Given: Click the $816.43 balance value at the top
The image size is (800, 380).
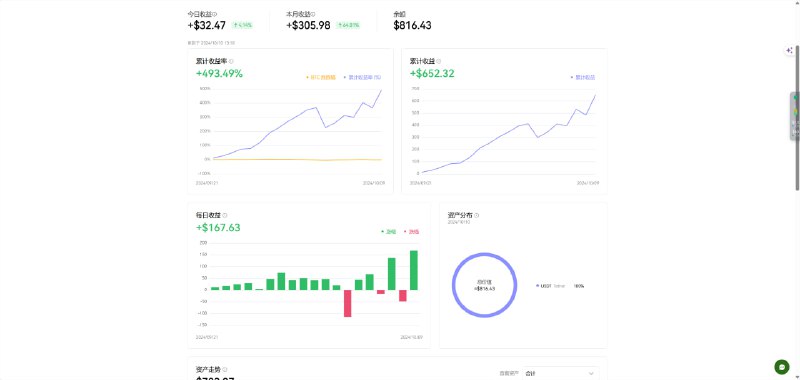Looking at the screenshot, I should click(412, 25).
